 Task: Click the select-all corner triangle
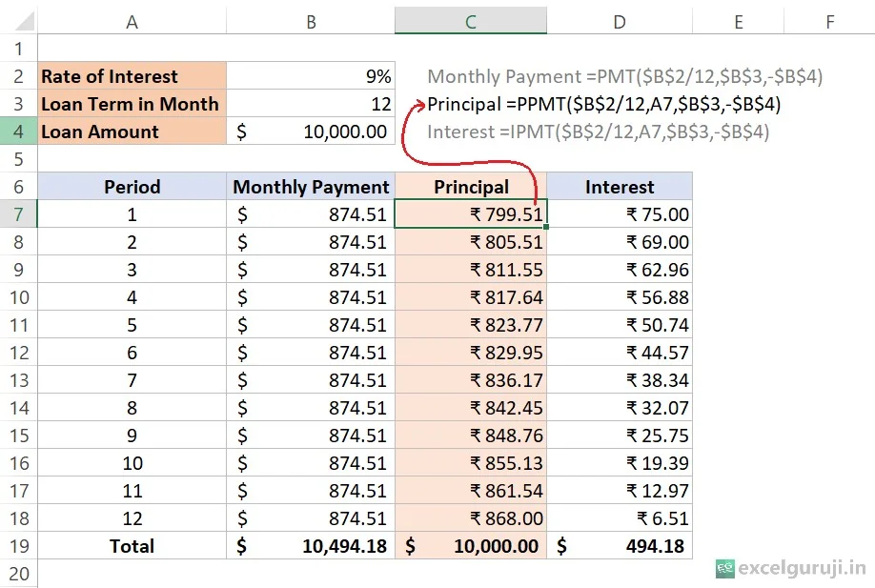click(24, 21)
